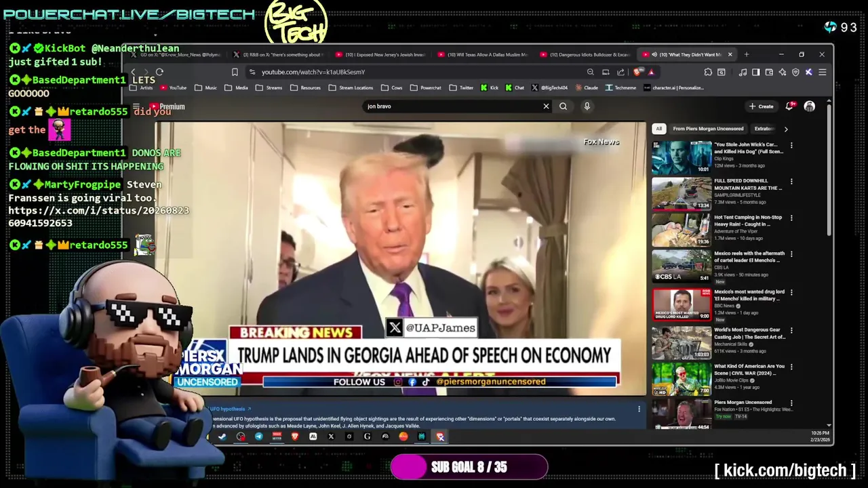Screen dimensions: 868x488
Task: Close the active 'What They Didn't Want' tab
Action: [730, 54]
